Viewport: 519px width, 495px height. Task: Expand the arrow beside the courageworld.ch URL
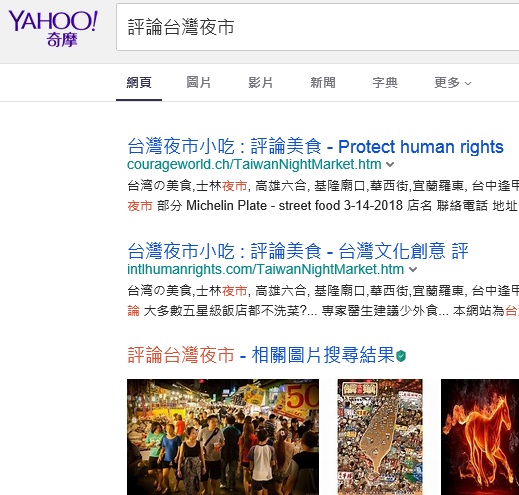(390, 164)
